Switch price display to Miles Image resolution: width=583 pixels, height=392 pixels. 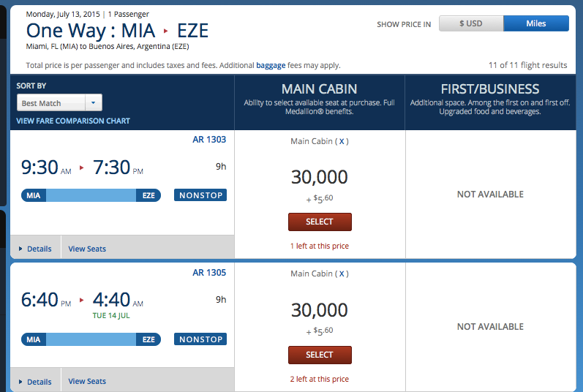pos(535,23)
